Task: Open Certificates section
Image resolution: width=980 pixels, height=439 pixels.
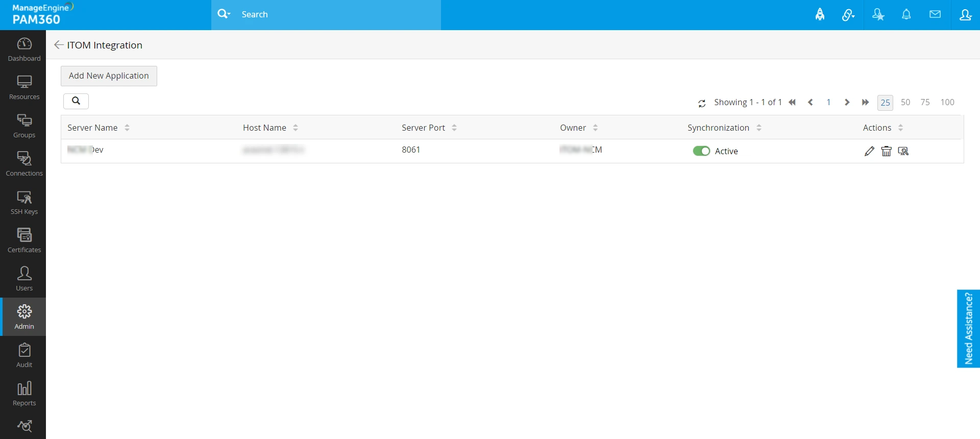Action: (24, 241)
